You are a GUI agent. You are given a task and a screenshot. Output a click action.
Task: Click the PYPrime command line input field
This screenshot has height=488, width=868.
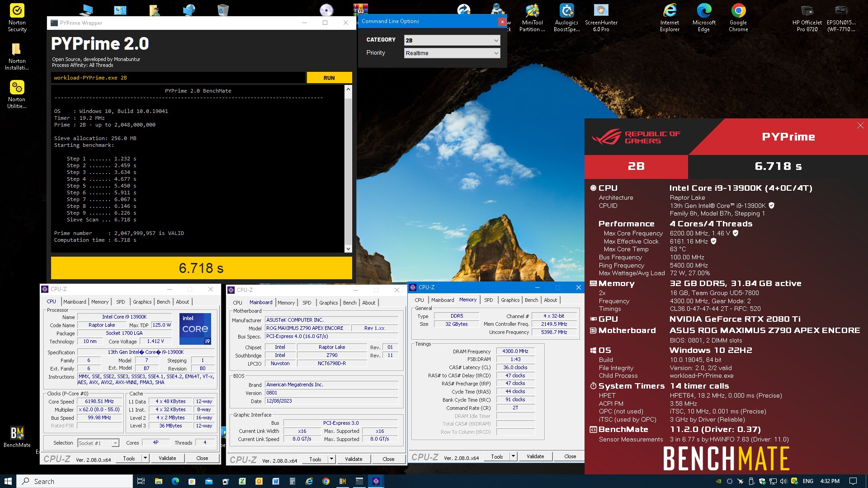[178, 78]
